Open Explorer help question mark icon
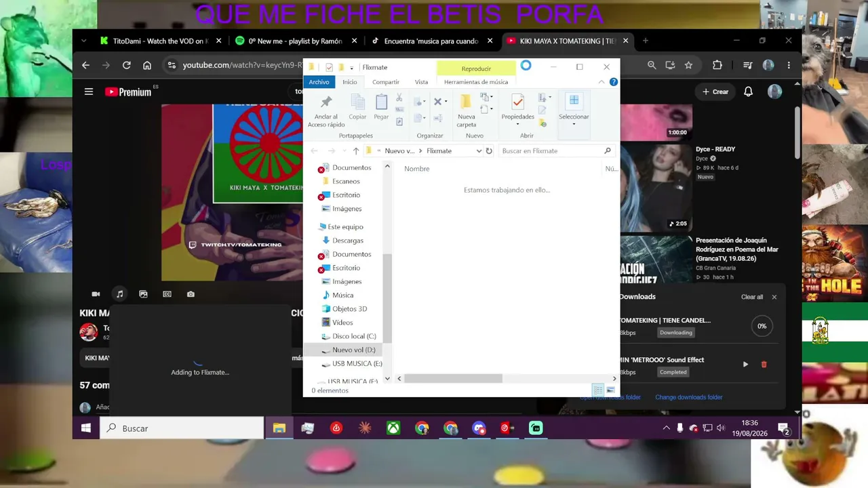Image resolution: width=868 pixels, height=488 pixels. pyautogui.click(x=614, y=82)
